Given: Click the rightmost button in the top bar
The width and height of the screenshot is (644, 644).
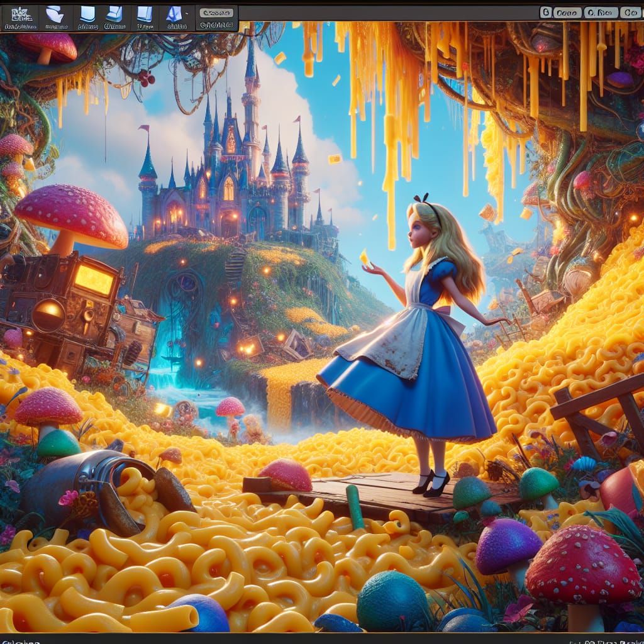Looking at the screenshot, I should coord(630,13).
